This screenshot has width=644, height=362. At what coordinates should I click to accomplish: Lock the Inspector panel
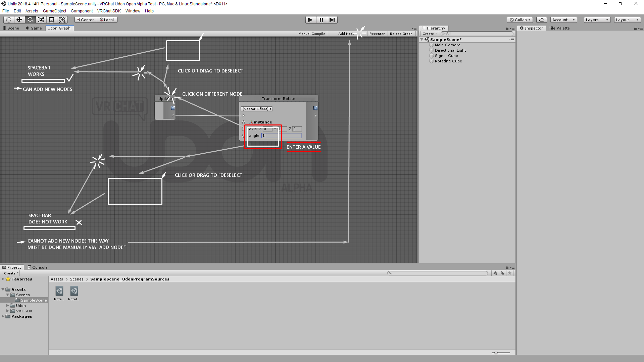click(635, 29)
